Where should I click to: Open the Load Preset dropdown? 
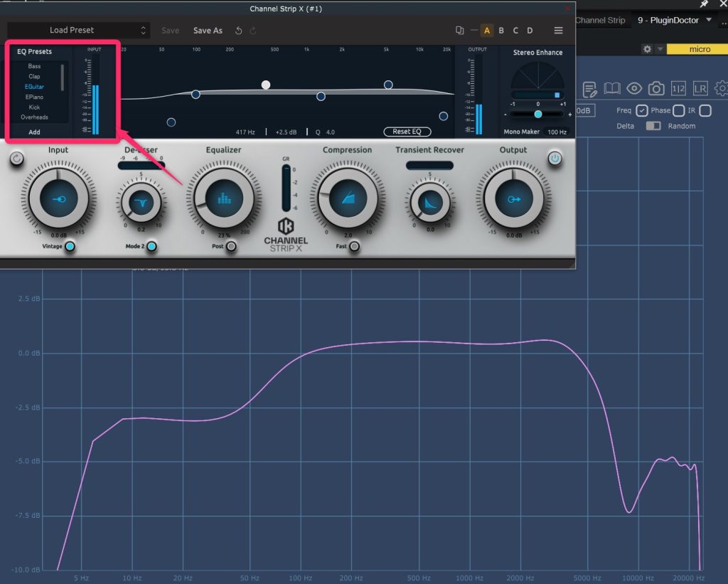click(78, 31)
